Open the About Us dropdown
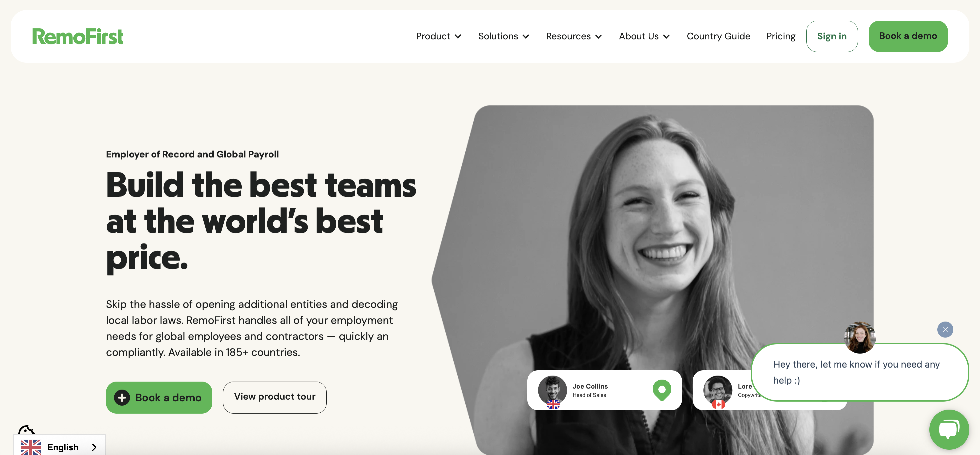 [644, 36]
